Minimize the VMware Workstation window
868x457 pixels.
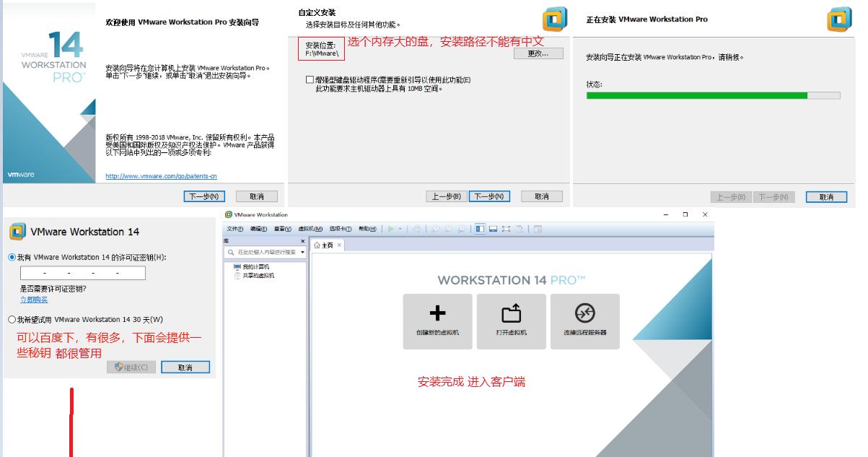(x=667, y=214)
